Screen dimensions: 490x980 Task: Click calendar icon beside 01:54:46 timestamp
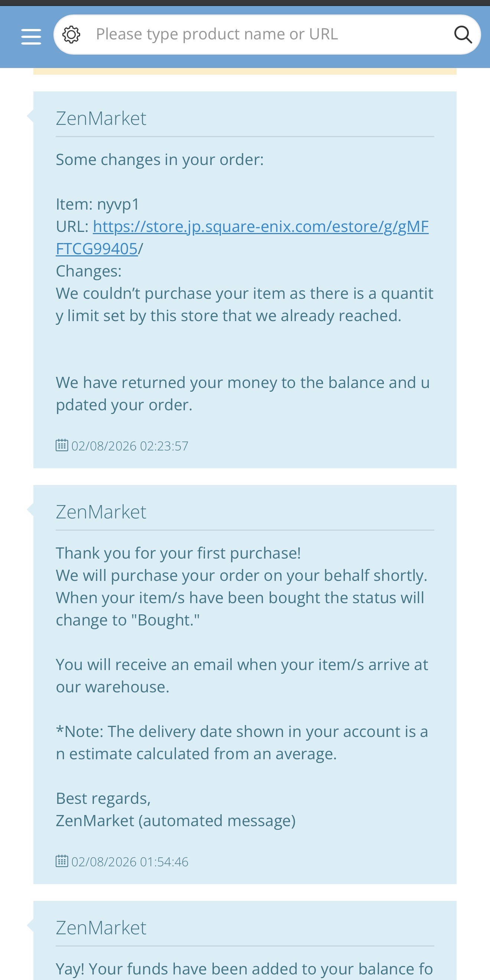(62, 861)
